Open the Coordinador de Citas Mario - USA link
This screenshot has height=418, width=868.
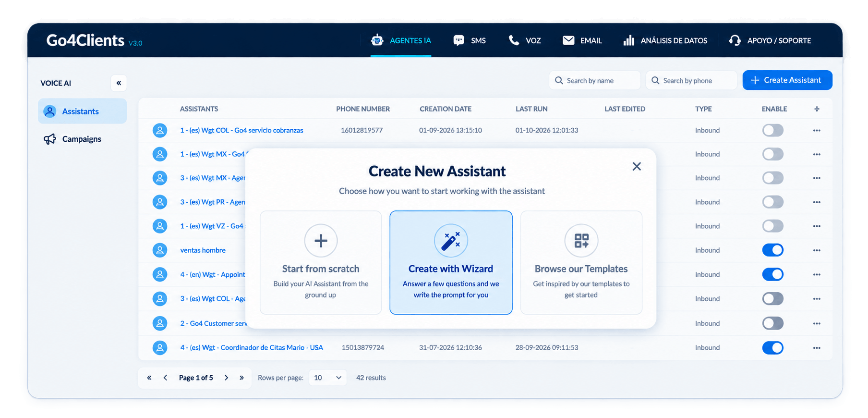(x=252, y=347)
